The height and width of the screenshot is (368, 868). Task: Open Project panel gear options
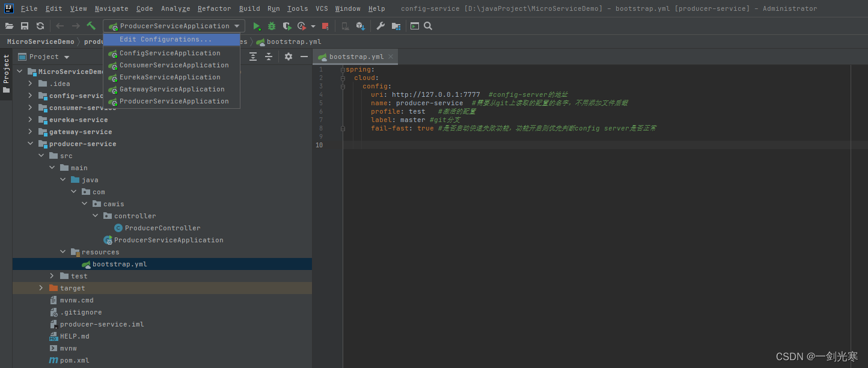[289, 57]
